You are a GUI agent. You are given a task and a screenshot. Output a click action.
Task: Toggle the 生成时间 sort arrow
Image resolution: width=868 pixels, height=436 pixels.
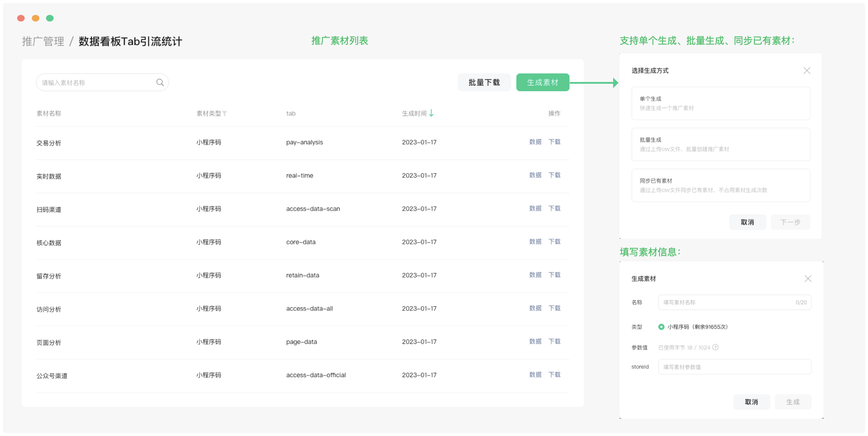click(x=431, y=113)
